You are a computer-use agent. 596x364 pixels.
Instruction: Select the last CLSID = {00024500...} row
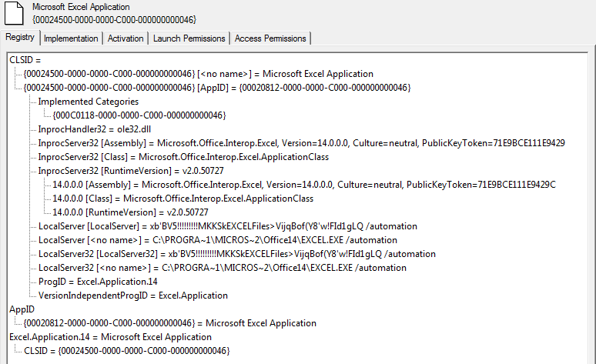[x=127, y=351]
